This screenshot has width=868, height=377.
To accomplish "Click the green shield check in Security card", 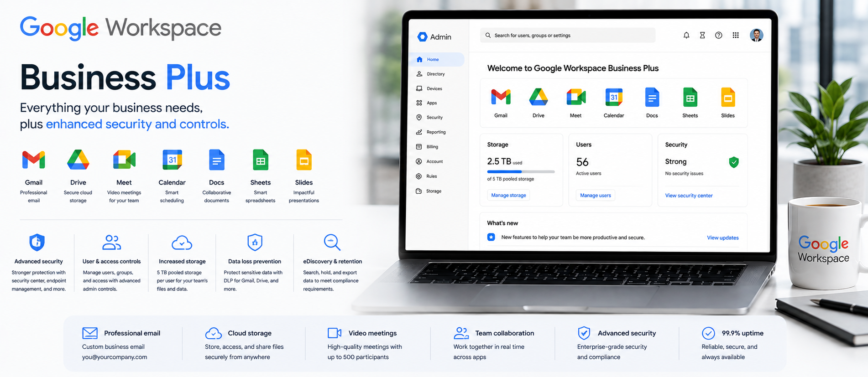I will click(x=734, y=162).
